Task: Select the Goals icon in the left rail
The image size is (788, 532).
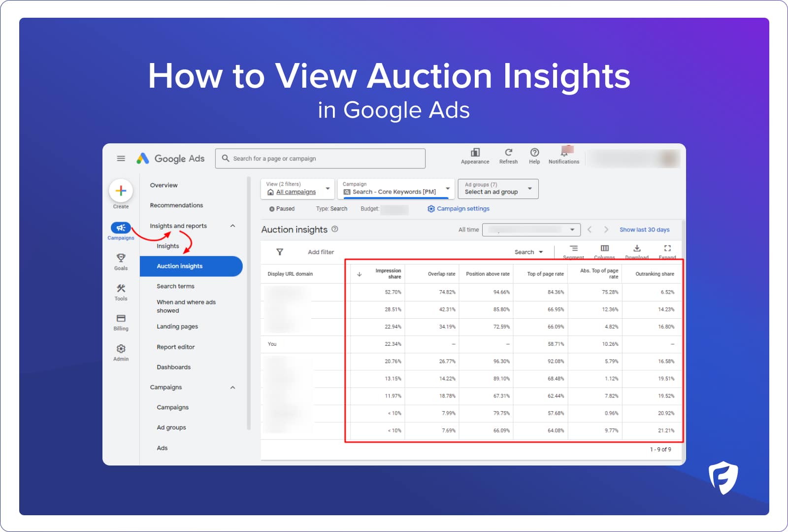Action: [x=121, y=258]
